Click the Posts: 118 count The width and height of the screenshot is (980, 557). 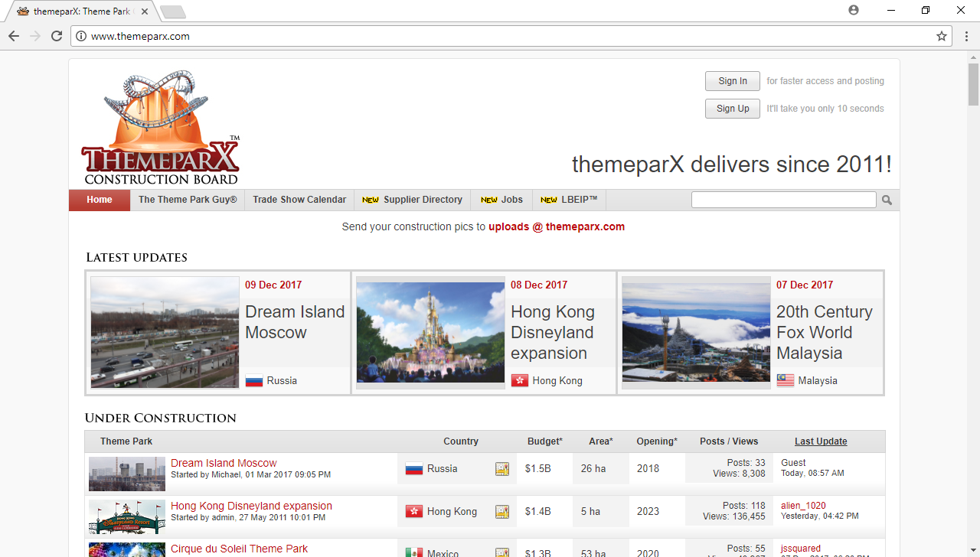tap(744, 506)
